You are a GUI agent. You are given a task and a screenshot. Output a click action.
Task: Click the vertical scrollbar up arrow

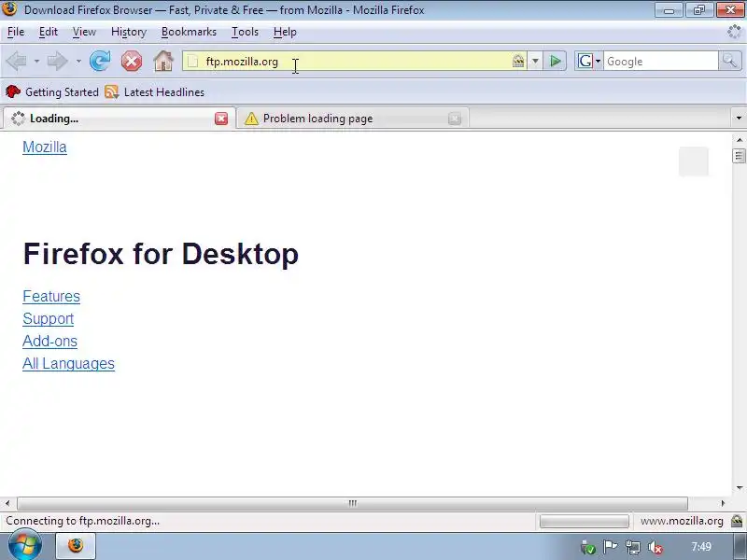(x=739, y=140)
